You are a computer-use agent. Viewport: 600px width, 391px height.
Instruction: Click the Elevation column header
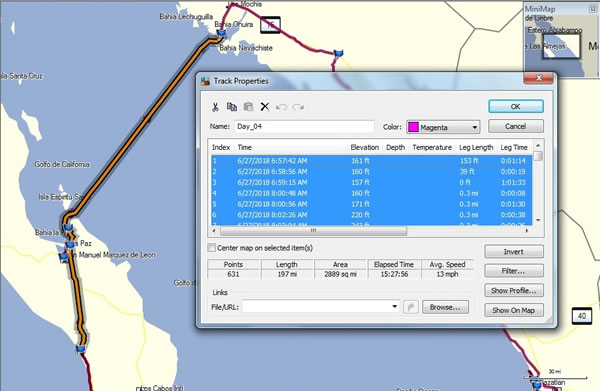coord(365,147)
